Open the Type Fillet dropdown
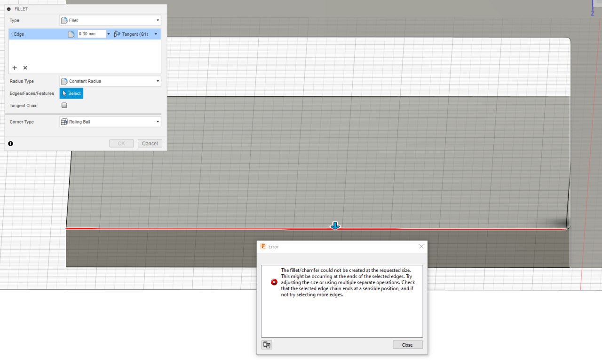 click(111, 20)
